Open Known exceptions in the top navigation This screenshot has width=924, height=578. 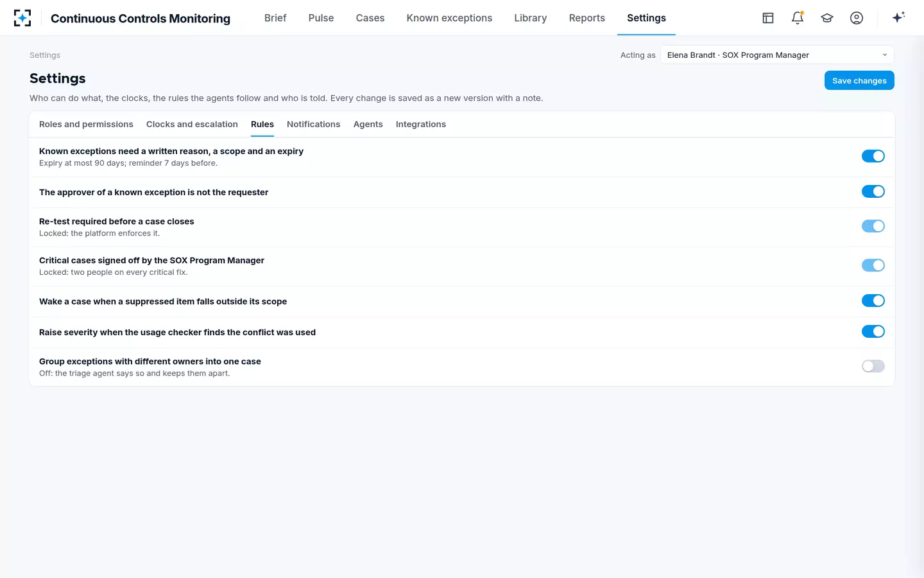(x=449, y=18)
